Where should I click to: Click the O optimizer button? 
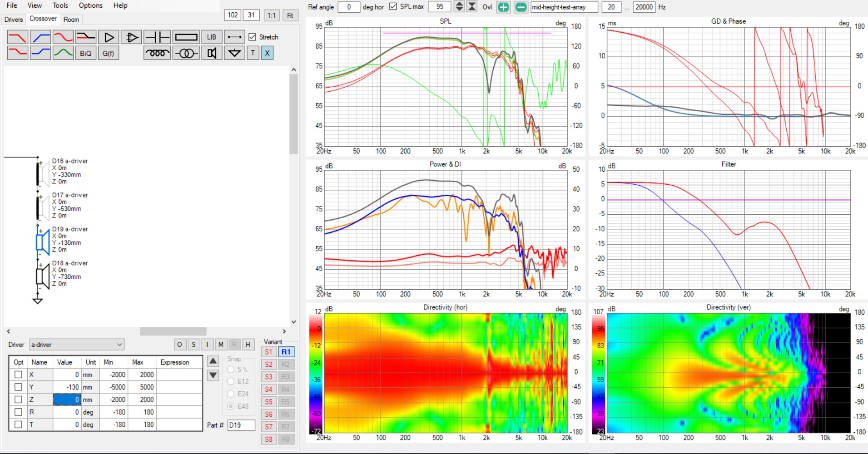(x=179, y=345)
